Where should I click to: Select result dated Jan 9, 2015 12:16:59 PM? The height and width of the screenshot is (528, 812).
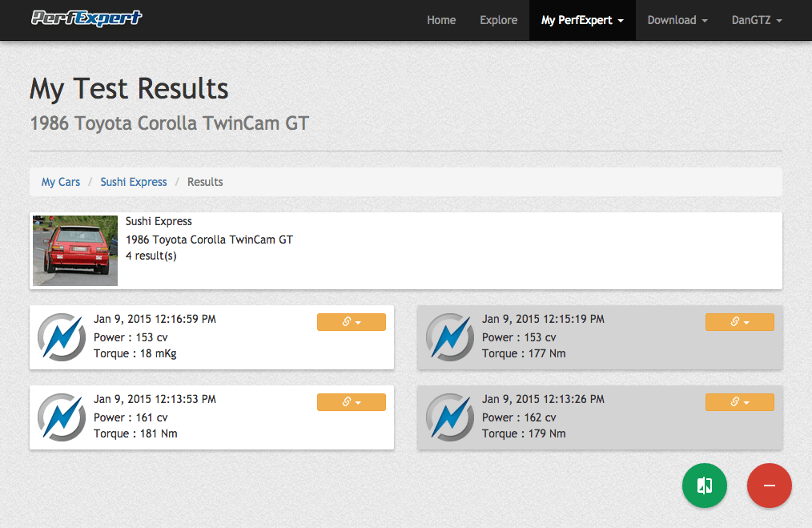[x=211, y=337]
